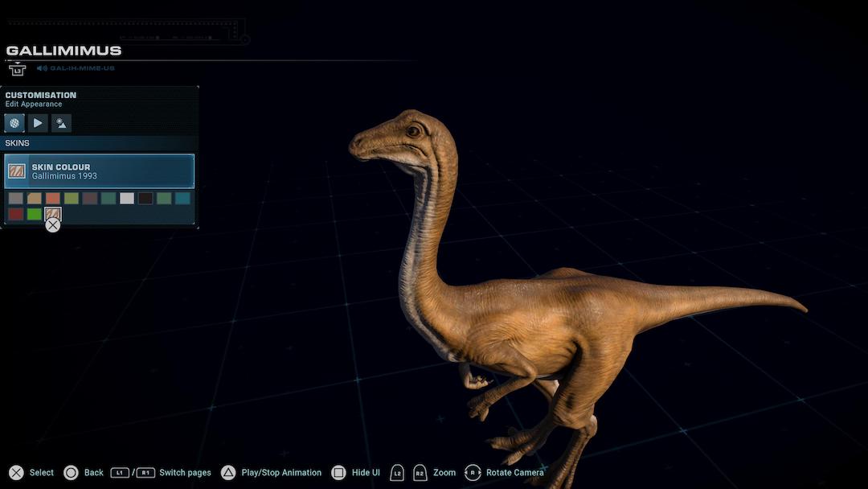Open the animations tab with play arrow
868x489 pixels.
[38, 123]
